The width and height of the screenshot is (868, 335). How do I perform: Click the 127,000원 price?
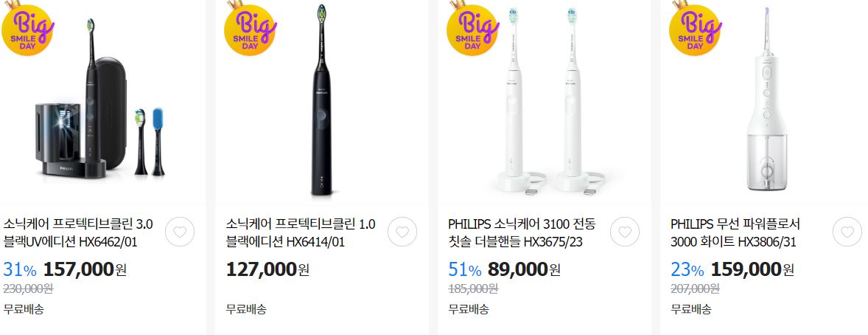coord(267,269)
